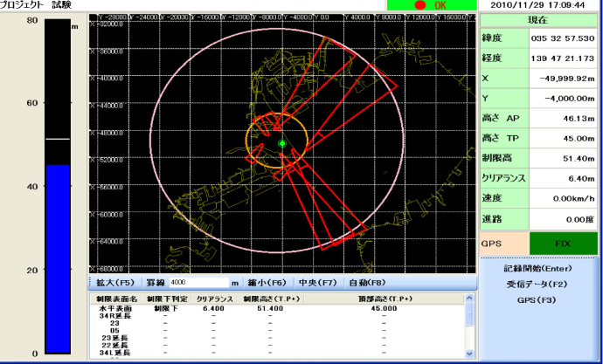Click the クリアランス column header in the table
Image resolution: width=603 pixels, height=364 pixels.
point(214,299)
